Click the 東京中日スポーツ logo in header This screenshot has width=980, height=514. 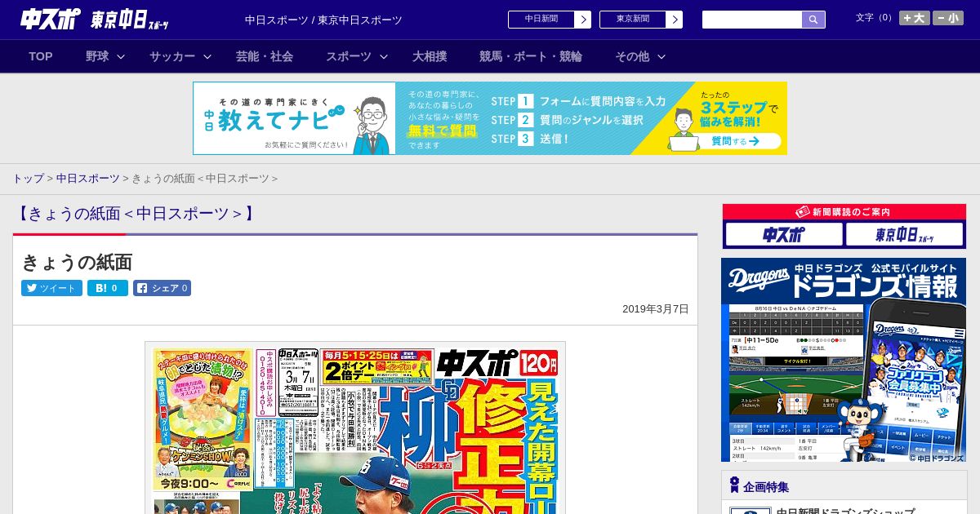[131, 20]
